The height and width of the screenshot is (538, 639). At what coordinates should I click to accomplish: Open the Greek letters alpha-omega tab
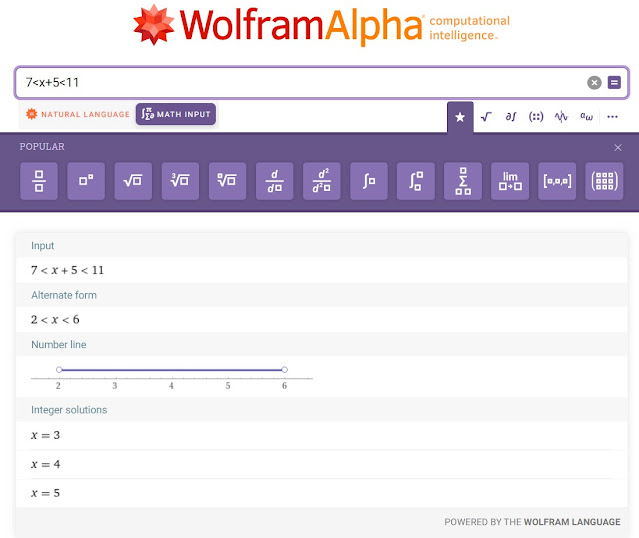click(586, 117)
